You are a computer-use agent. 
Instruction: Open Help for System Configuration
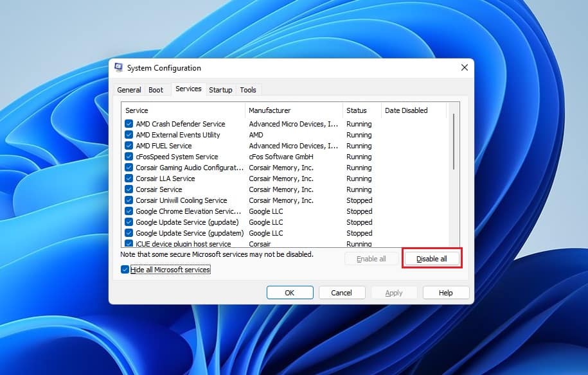(x=446, y=293)
